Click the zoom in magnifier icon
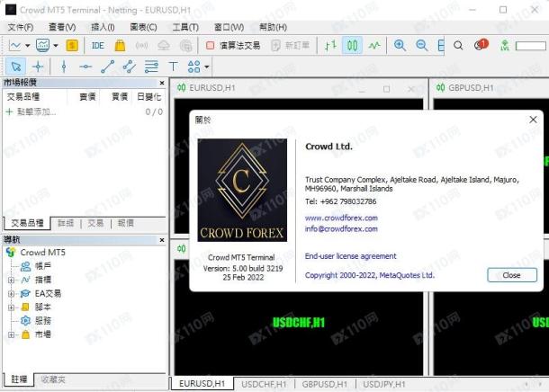This screenshot has height=392, width=549. click(400, 45)
